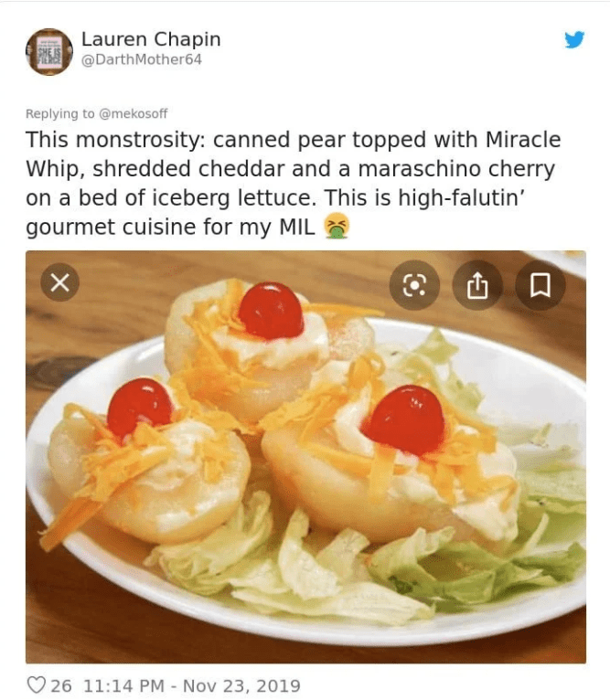
Task: Open the visual search lens icon
Action: coord(414,285)
